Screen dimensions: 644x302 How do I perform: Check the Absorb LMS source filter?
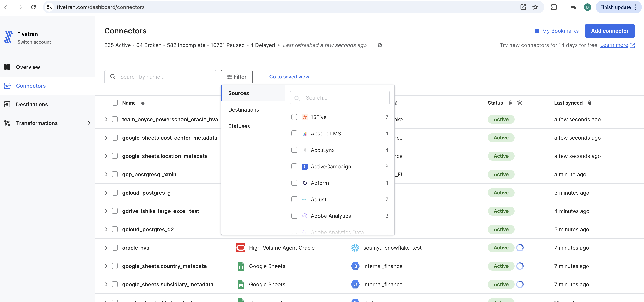coord(294,134)
